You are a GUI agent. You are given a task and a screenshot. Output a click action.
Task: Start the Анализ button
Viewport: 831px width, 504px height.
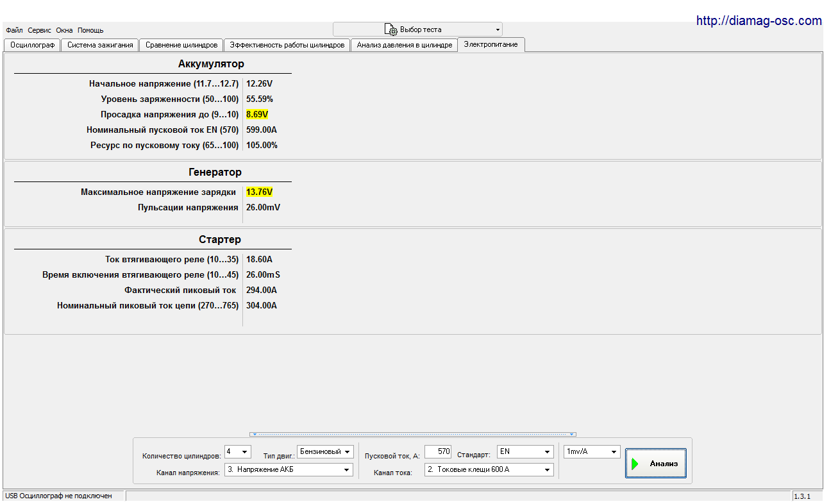tap(656, 464)
